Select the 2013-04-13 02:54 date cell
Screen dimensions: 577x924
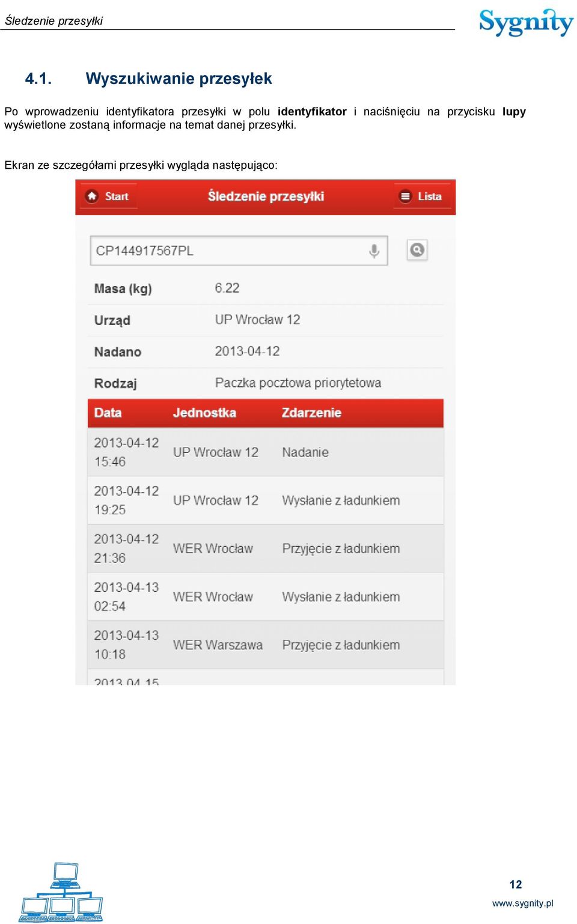126,597
